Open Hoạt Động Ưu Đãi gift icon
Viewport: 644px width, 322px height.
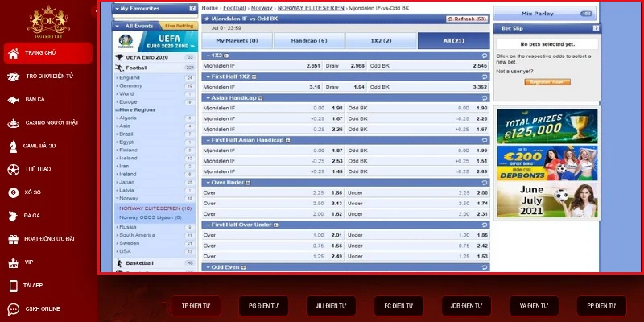point(14,239)
